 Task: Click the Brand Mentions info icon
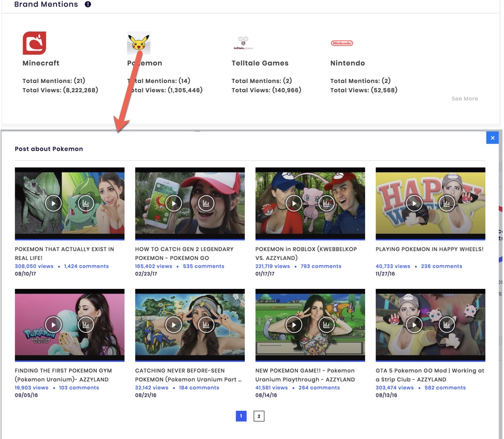pos(88,4)
